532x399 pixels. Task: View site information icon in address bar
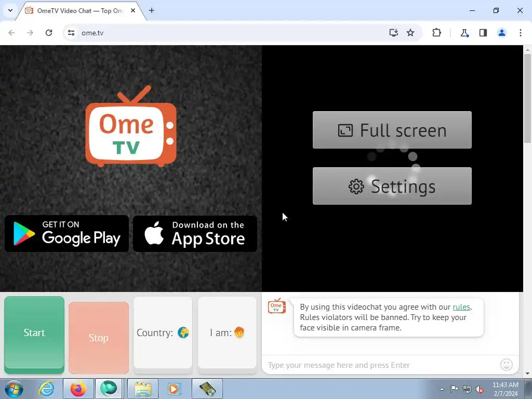point(71,33)
